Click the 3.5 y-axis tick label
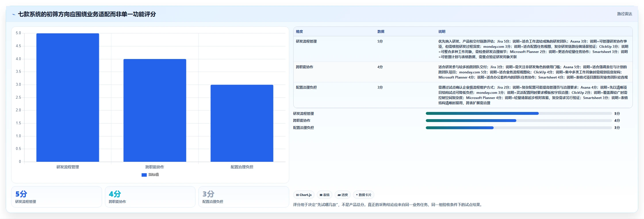644x219 pixels. [x=18, y=72]
